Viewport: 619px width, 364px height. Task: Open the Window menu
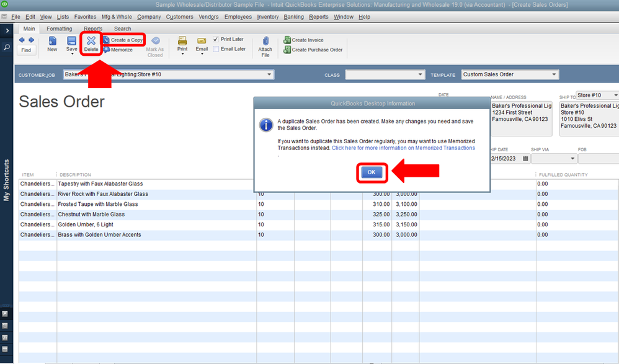click(344, 17)
